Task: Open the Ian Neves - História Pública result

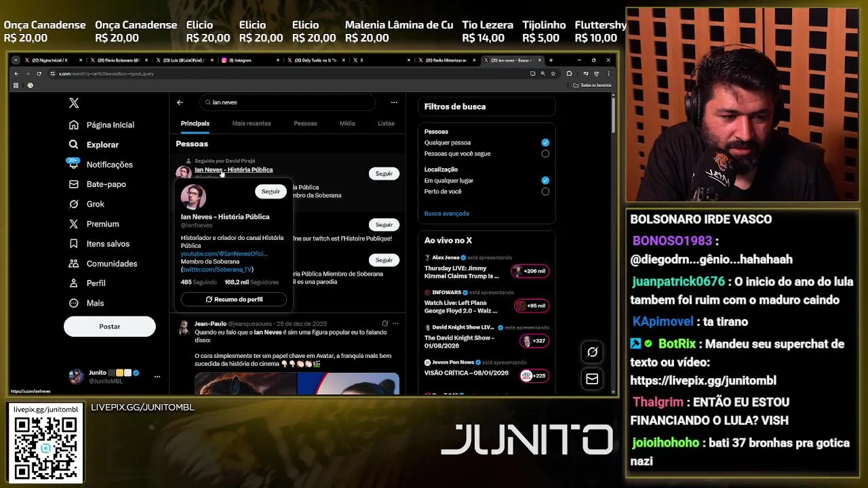Action: click(233, 169)
